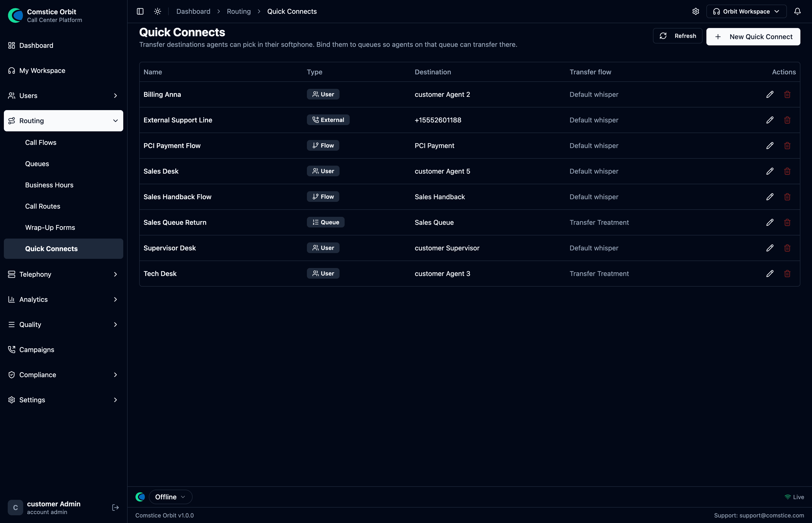Click the Name column header

[152, 72]
